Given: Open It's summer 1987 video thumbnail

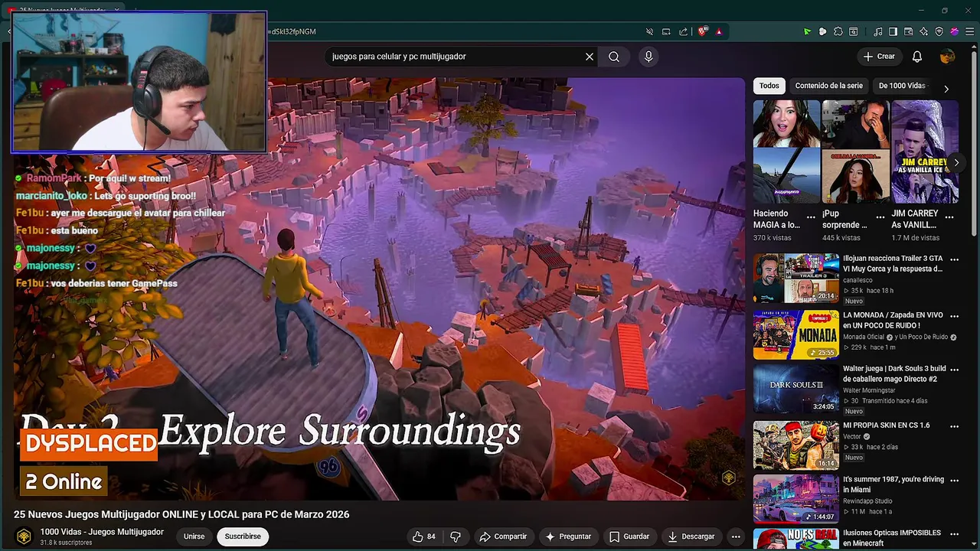Looking at the screenshot, I should [796, 499].
